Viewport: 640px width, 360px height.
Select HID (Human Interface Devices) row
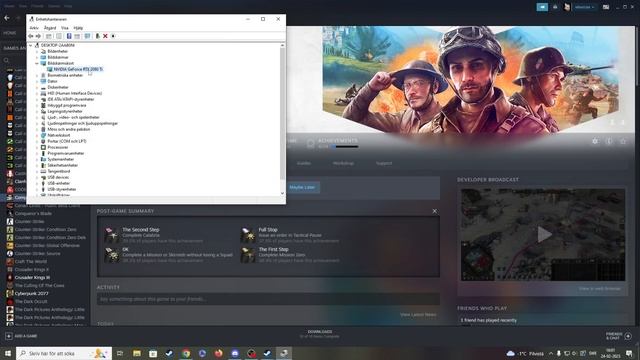coord(75,93)
